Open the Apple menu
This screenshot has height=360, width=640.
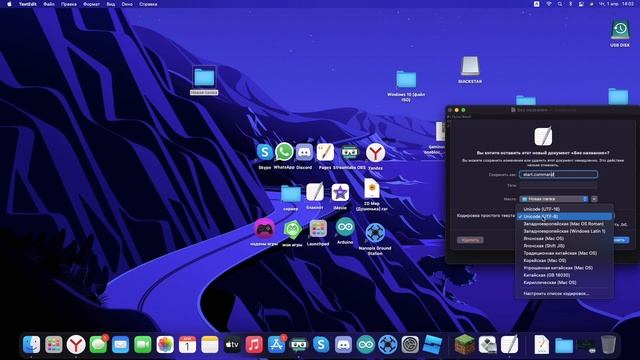point(9,4)
